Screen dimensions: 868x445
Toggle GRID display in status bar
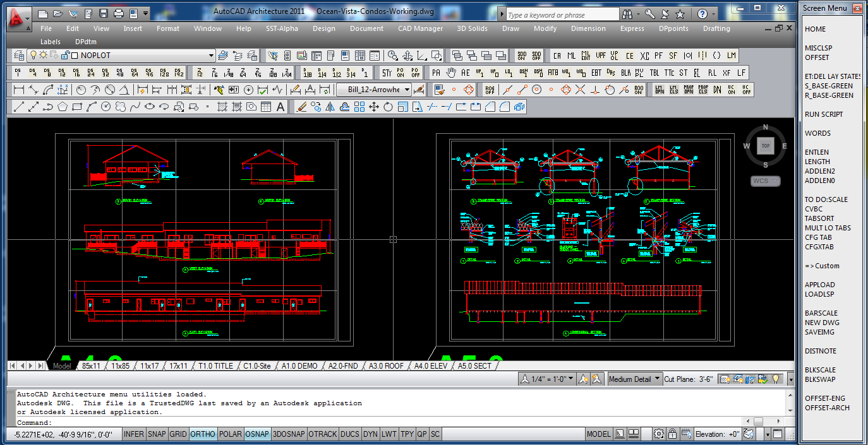click(178, 434)
